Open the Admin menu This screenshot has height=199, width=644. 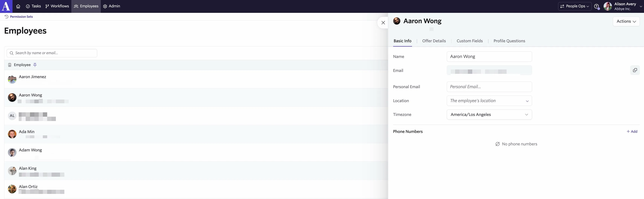(112, 6)
